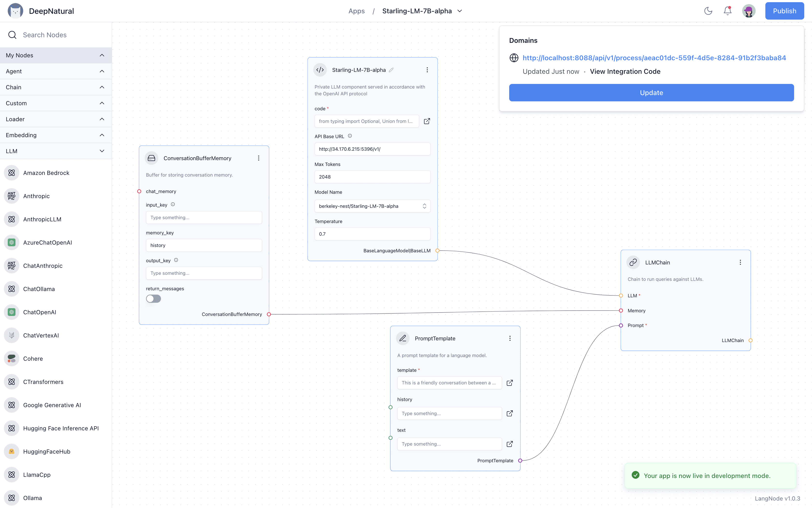812x508 pixels.
Task: Click the Update button
Action: (x=651, y=93)
